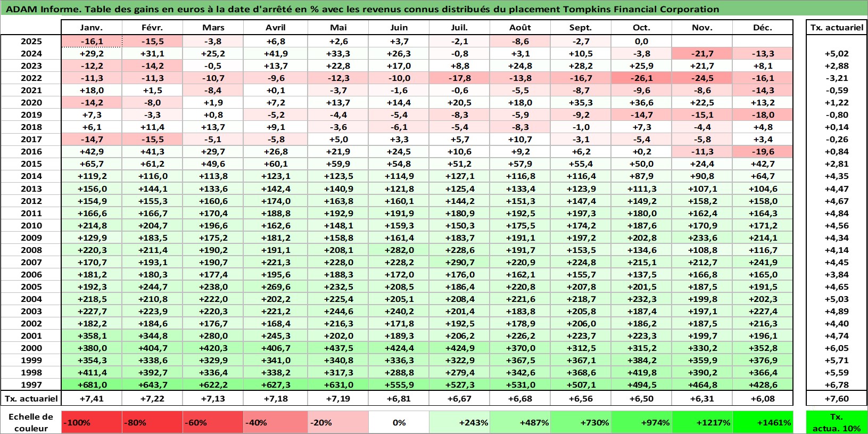Click the -19,6 cell in December 2016
Screen dimensions: 868x434
763,151
